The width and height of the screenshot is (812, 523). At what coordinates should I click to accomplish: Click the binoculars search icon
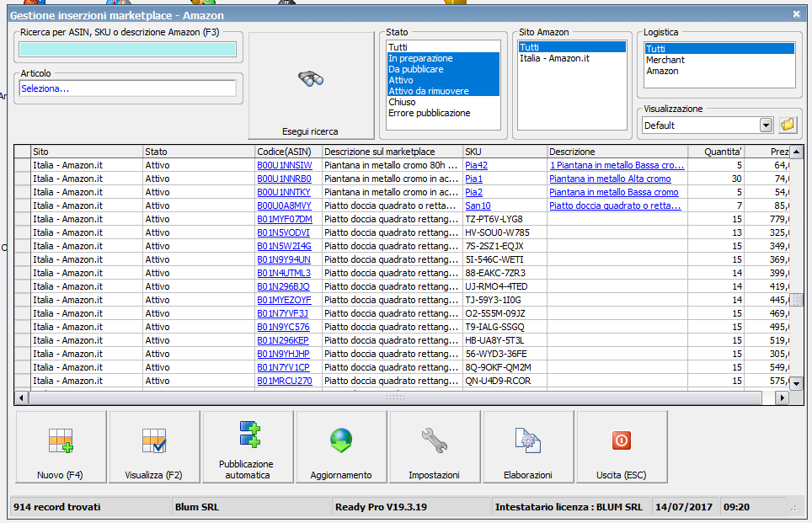coord(311,78)
